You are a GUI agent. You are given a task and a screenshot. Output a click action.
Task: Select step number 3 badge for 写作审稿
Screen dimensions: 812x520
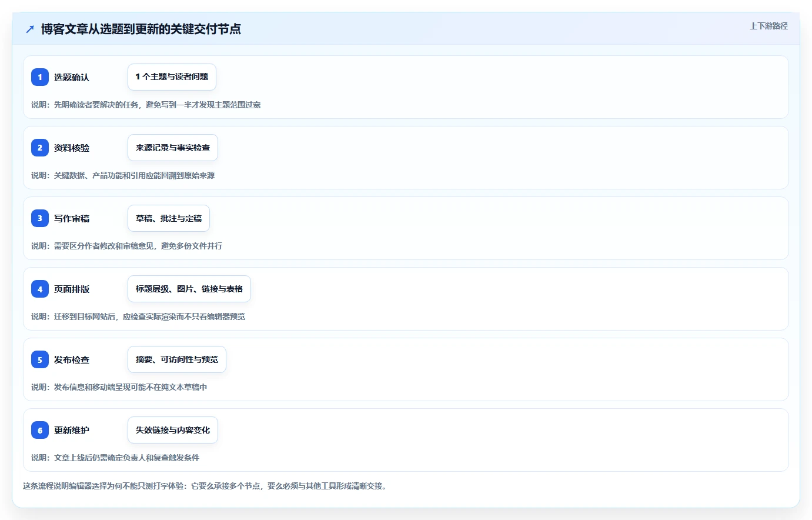pos(40,218)
